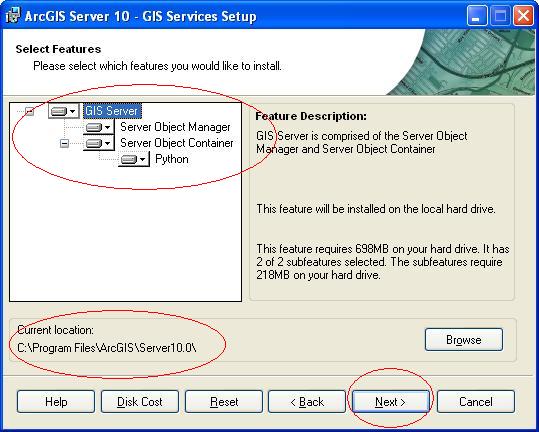Viewport: 539px width, 432px height.
Task: Open the Server Object Manager install dropdown
Action: (x=99, y=127)
